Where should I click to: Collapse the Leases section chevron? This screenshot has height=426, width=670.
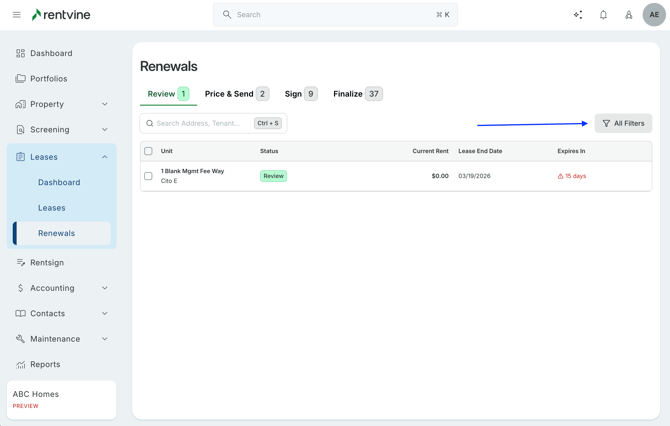[105, 157]
